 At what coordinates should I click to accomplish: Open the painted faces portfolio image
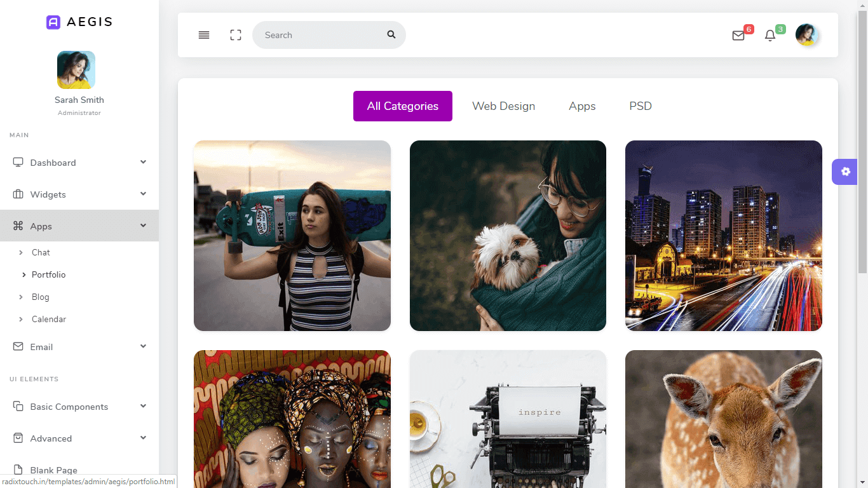tap(292, 419)
